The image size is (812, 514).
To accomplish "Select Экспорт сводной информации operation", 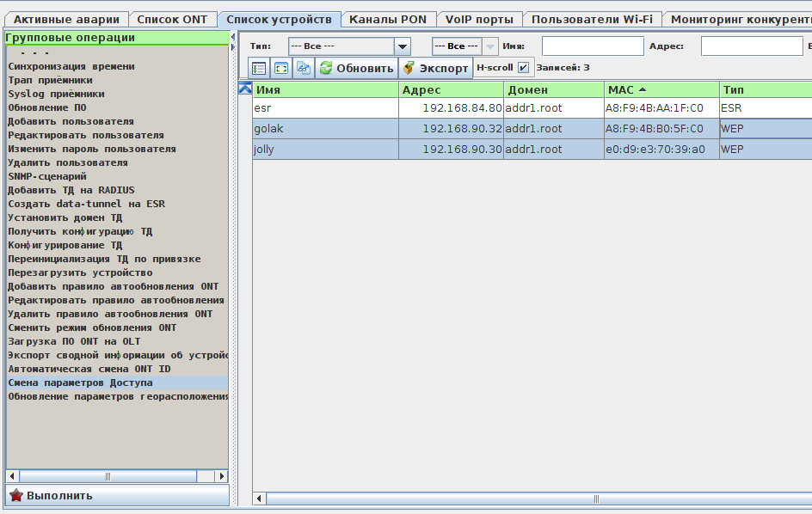I will pyautogui.click(x=118, y=355).
